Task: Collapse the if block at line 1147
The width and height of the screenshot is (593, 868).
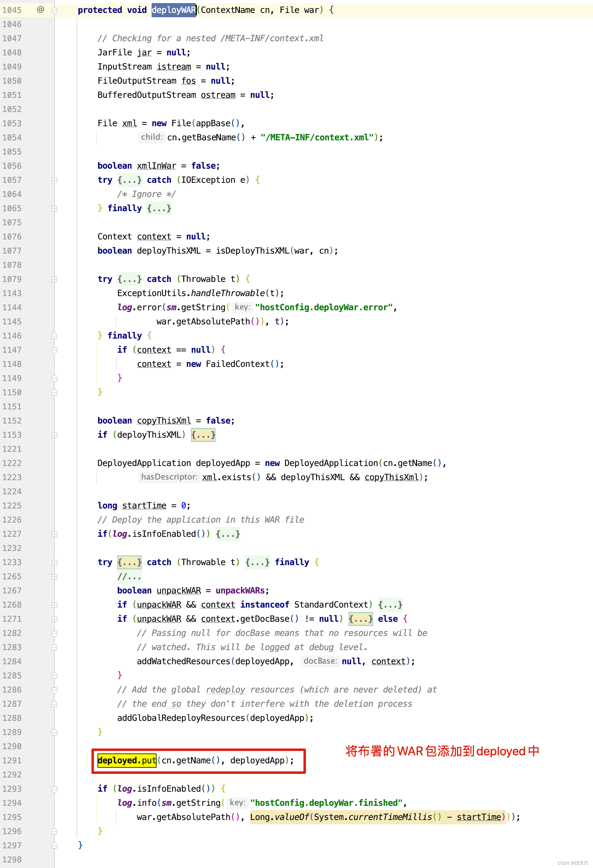Action: click(x=54, y=350)
